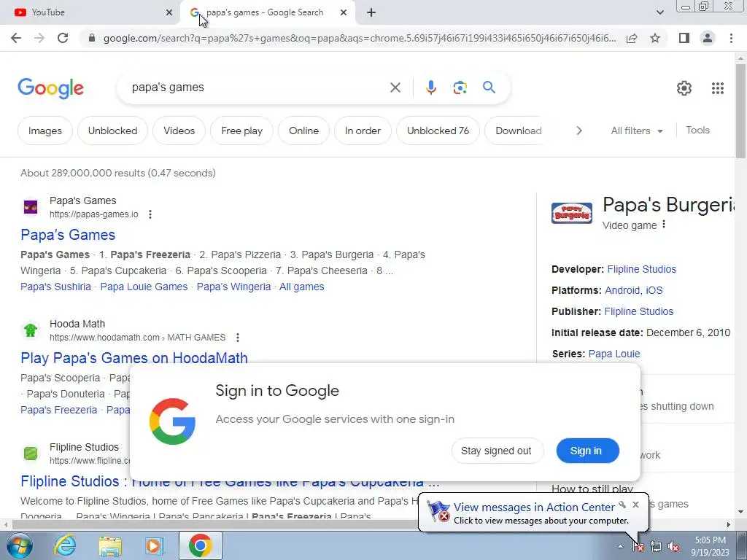This screenshot has width=747, height=560.
Task: Open Windows Explorer from the taskbar
Action: [110, 545]
